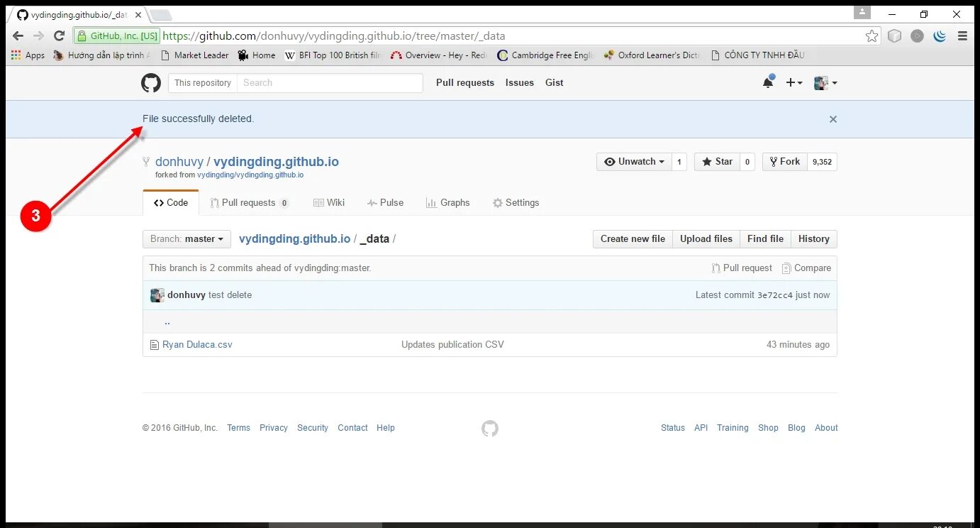Click donhuvy avatar in commit row

157,295
